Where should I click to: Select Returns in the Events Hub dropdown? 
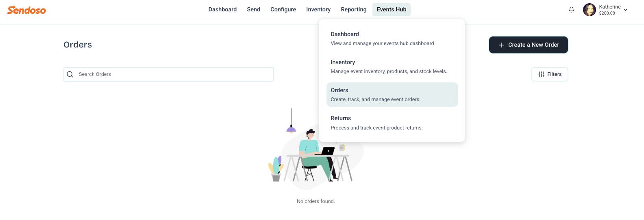[392, 123]
